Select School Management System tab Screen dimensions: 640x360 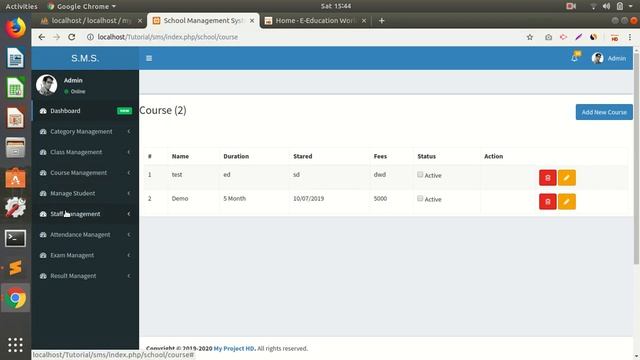(x=203, y=21)
